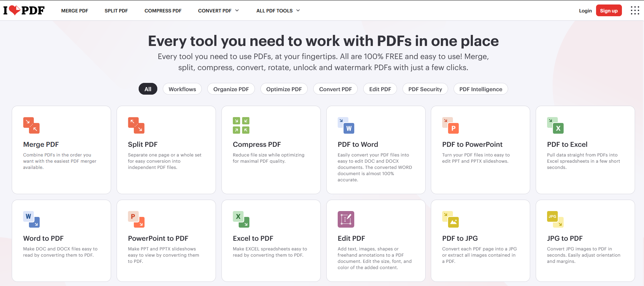Switch to the PDF Security filter
The image size is (644, 286).
click(425, 89)
